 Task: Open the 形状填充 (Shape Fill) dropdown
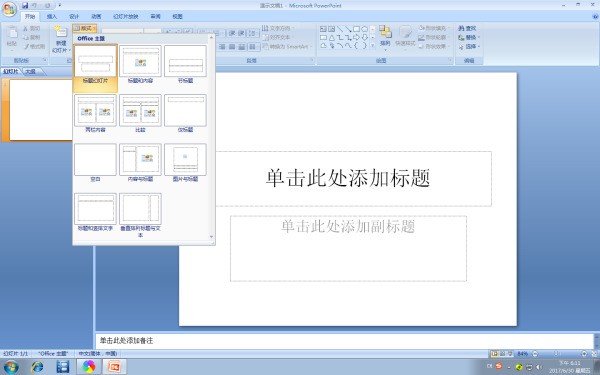point(434,28)
